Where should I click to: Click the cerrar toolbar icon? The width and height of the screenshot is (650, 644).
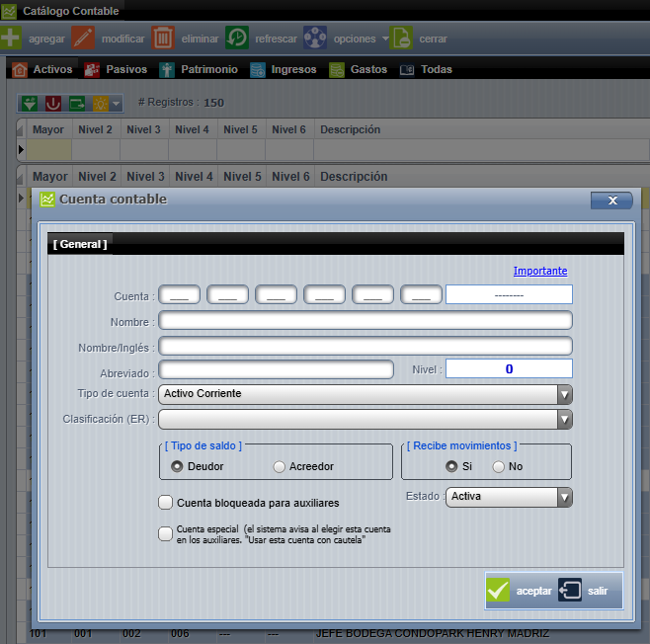tap(401, 39)
